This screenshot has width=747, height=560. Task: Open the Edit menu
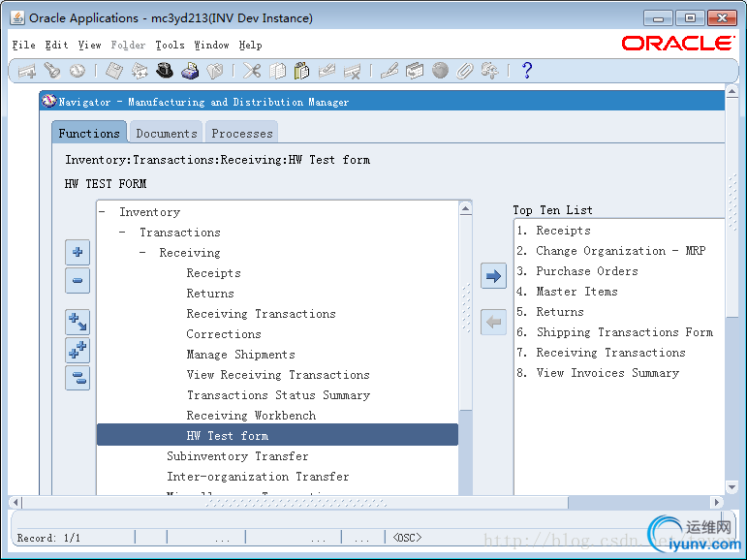57,45
